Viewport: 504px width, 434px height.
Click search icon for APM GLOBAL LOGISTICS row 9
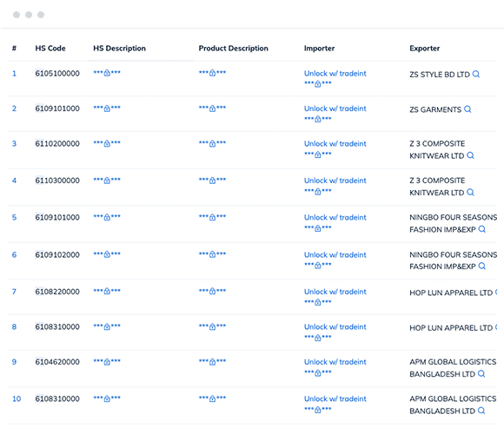pyautogui.click(x=481, y=373)
